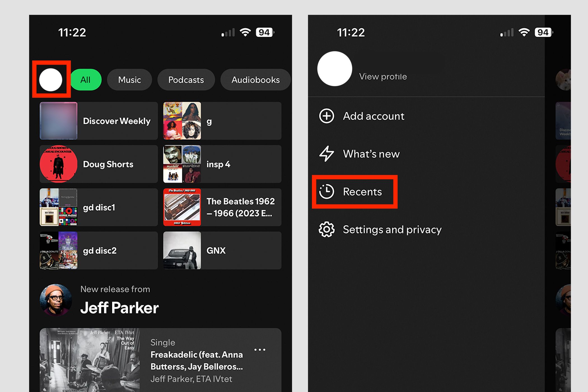Tap the Jeff Parker new release heading

coord(119,308)
